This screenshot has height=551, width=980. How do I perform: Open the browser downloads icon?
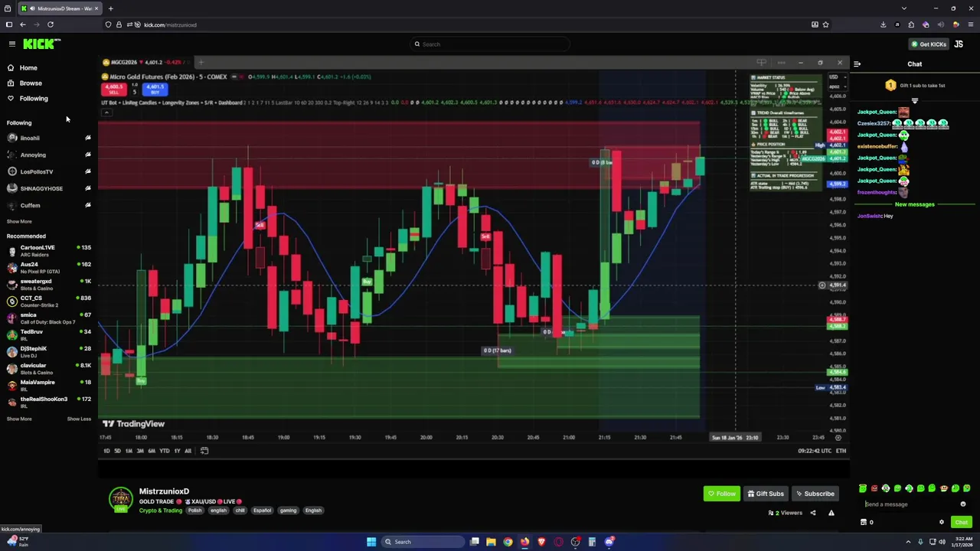pos(883,24)
